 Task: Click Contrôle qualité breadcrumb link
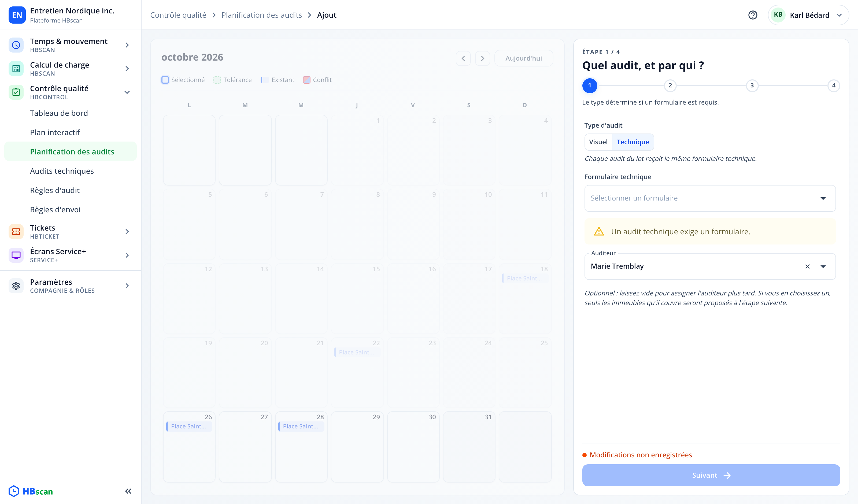coord(178,15)
